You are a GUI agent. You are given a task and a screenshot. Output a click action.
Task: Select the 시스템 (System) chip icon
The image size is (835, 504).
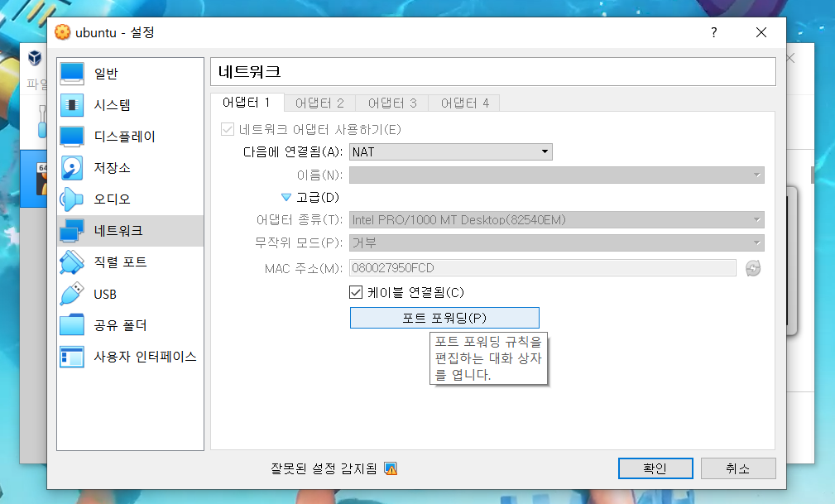pos(72,105)
